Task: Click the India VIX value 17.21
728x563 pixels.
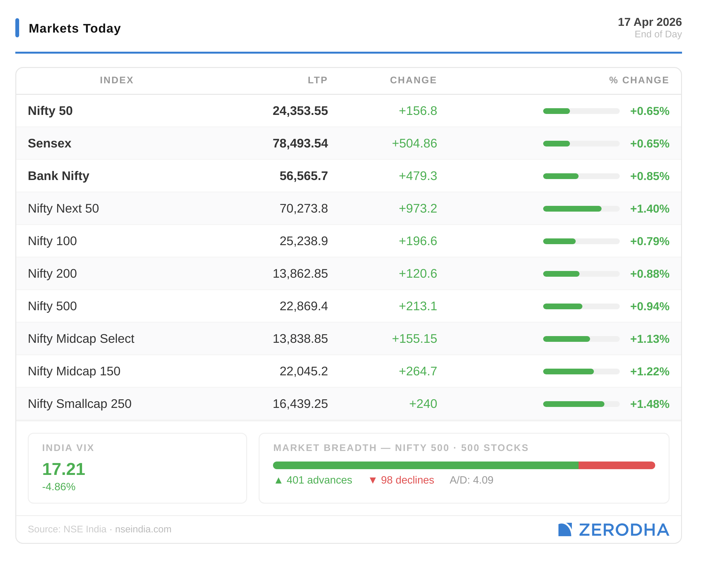Action: [x=64, y=469]
